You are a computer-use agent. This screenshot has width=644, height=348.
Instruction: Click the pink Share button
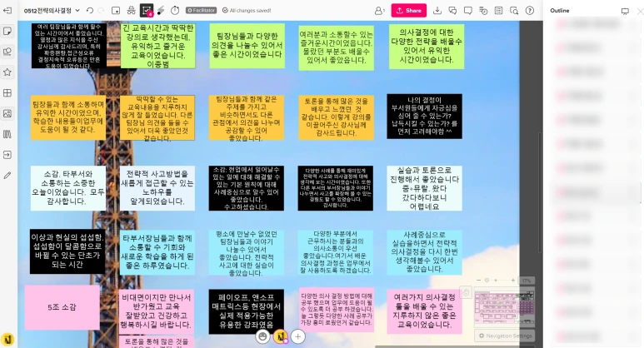point(409,11)
